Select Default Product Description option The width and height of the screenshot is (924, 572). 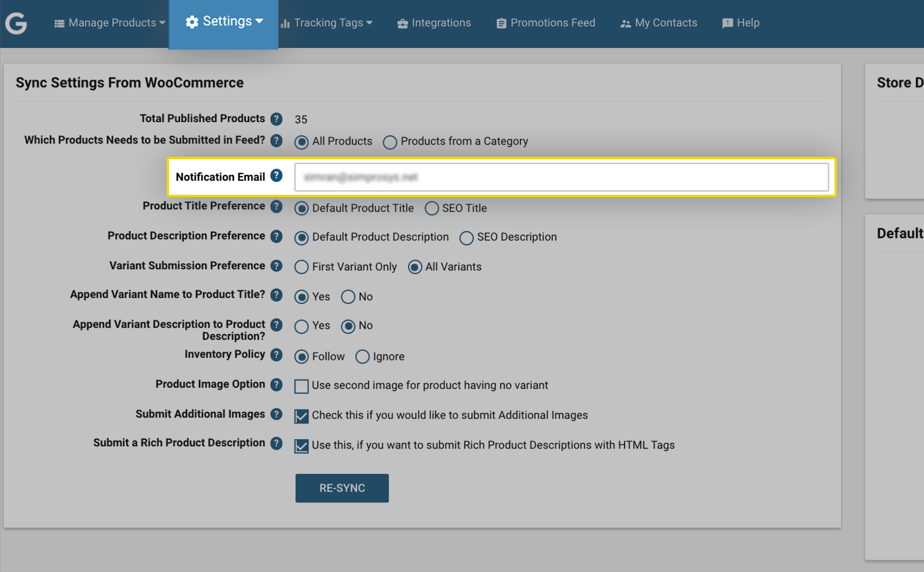click(x=301, y=238)
